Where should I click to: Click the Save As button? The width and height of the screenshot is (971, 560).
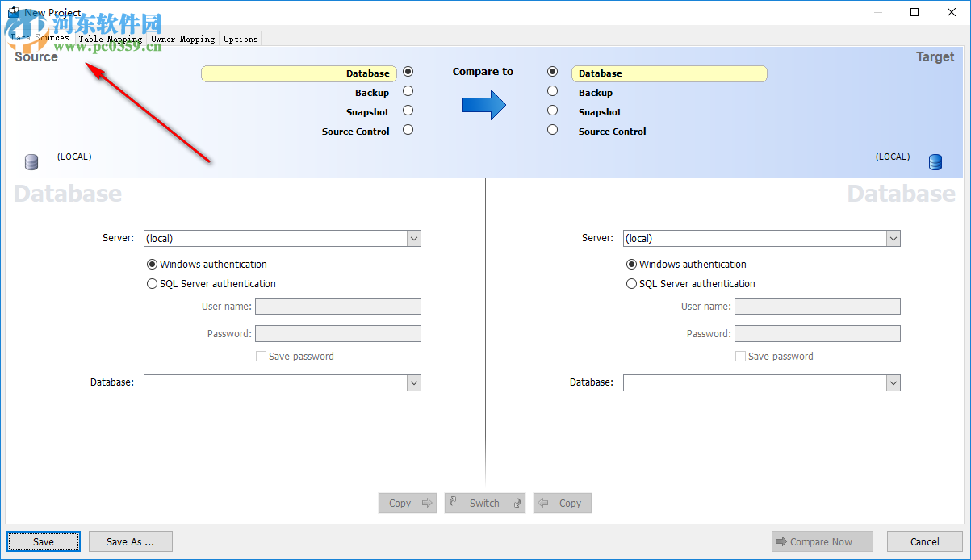pyautogui.click(x=130, y=541)
